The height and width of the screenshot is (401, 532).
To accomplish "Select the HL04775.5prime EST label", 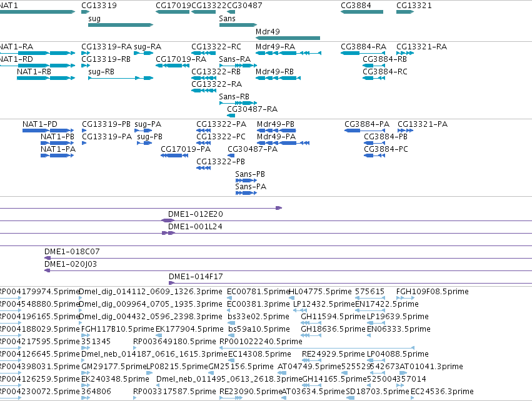I will tap(320, 292).
